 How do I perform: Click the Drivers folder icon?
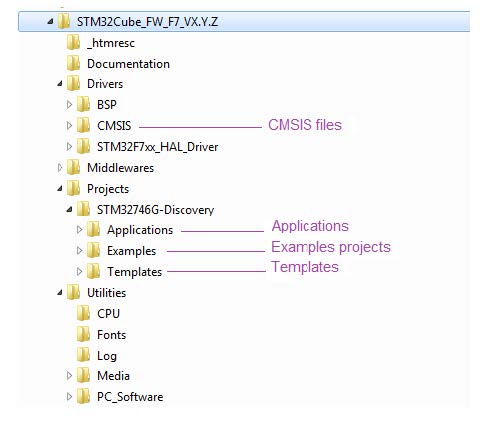(x=73, y=84)
